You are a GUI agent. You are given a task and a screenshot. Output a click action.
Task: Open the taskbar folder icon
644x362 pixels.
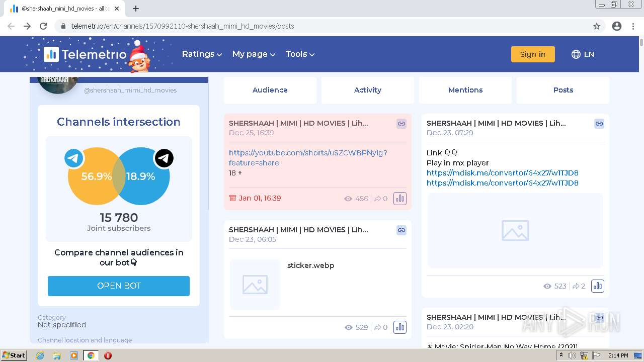click(x=57, y=355)
